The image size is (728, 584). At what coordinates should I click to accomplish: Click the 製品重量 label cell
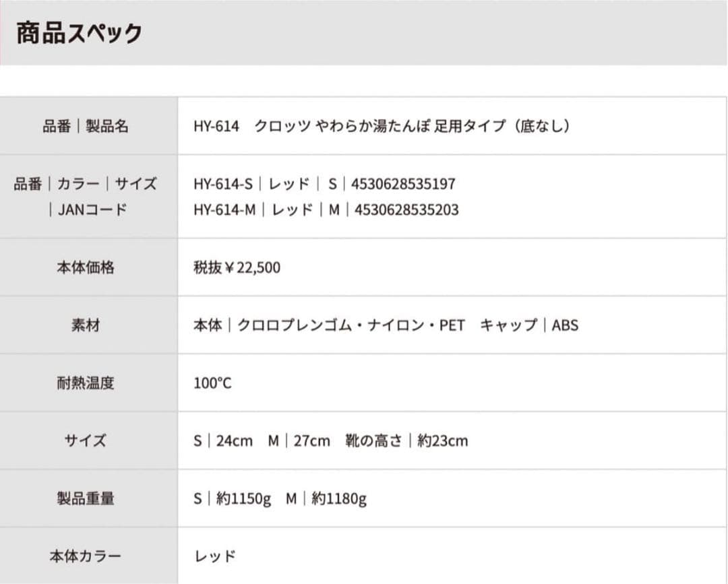click(89, 498)
